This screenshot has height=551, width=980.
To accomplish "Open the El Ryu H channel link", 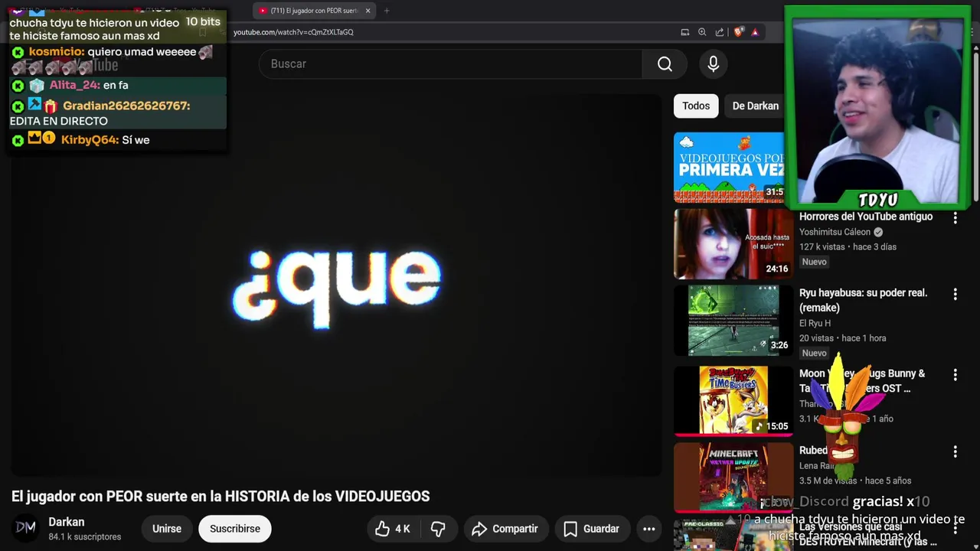I will 815,323.
